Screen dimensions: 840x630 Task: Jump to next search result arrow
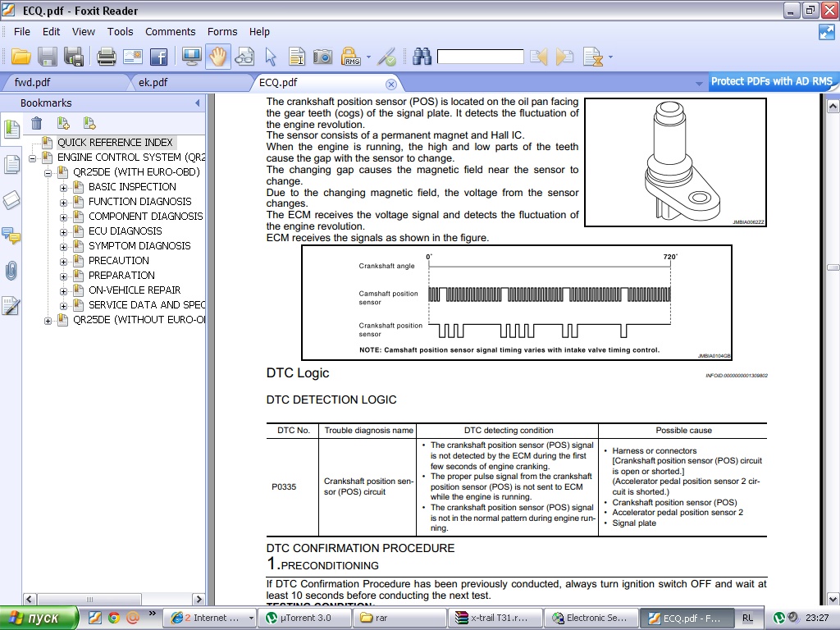click(564, 57)
